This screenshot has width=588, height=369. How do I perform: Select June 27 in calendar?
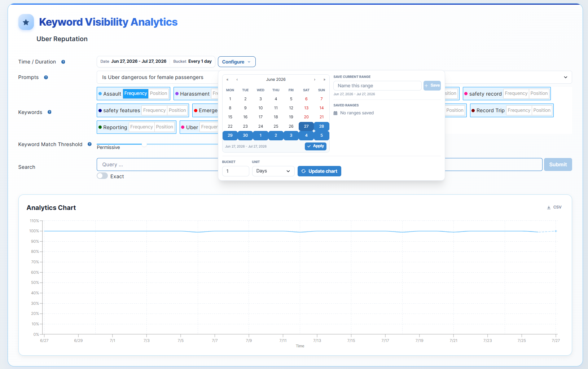click(x=306, y=126)
